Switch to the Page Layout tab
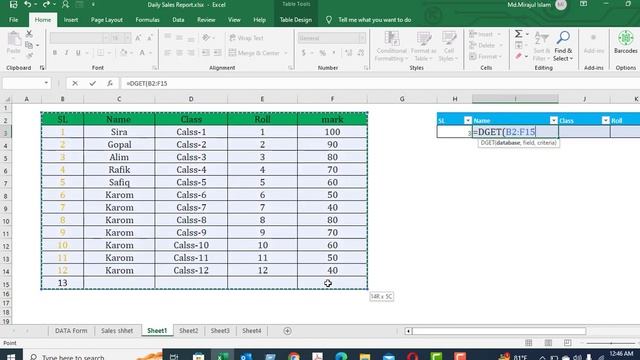This screenshot has height=360, width=640. coord(107,20)
